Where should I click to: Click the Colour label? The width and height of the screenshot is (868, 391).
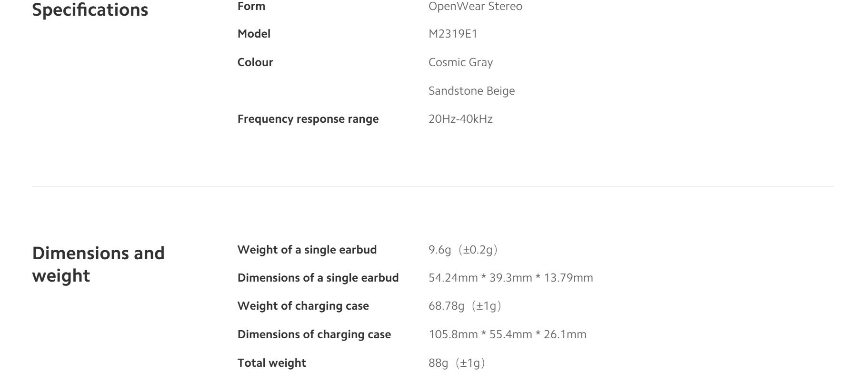click(255, 62)
